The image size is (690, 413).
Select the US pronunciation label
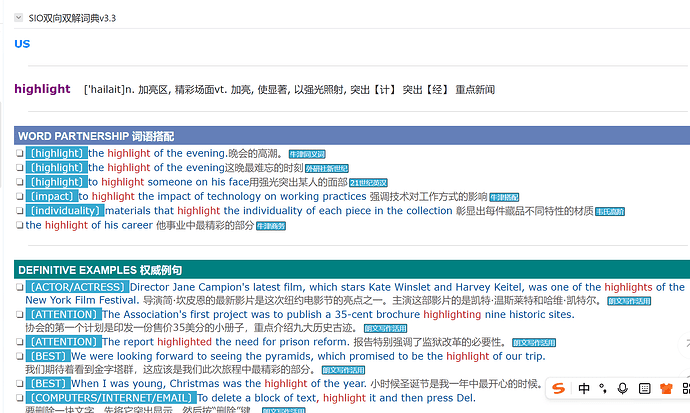click(x=22, y=44)
